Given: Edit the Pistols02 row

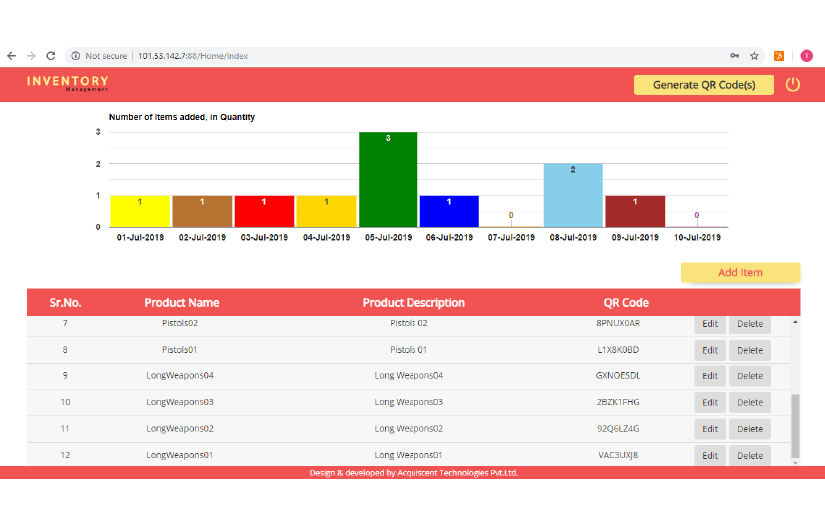Looking at the screenshot, I should [710, 324].
